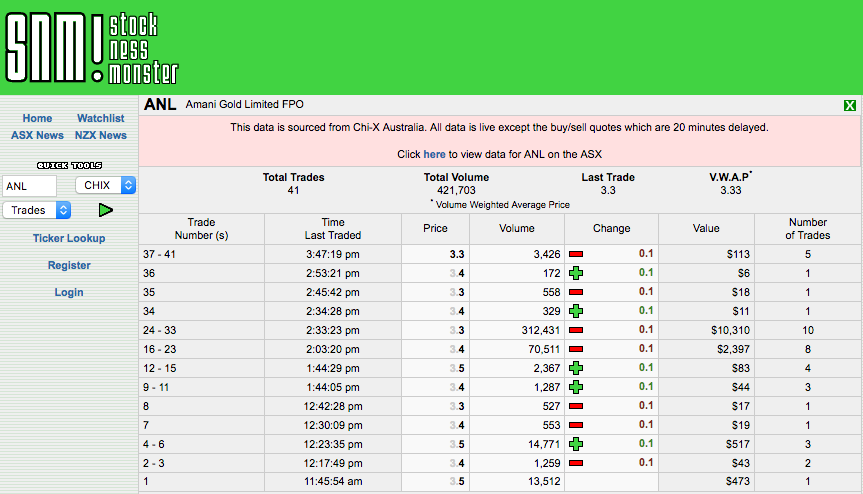Open the Watchlist link
Image resolution: width=863 pixels, height=494 pixels.
[101, 118]
